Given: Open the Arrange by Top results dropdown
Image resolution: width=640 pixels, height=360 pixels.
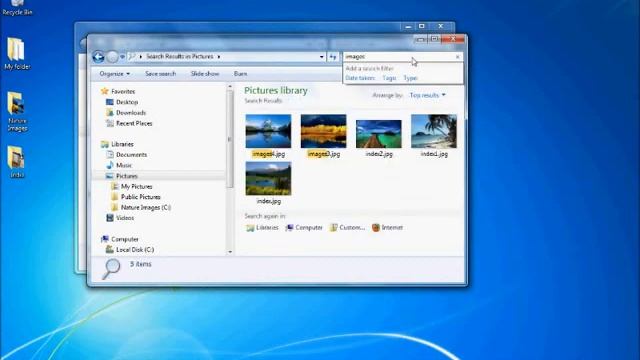Looking at the screenshot, I should click(x=427, y=95).
